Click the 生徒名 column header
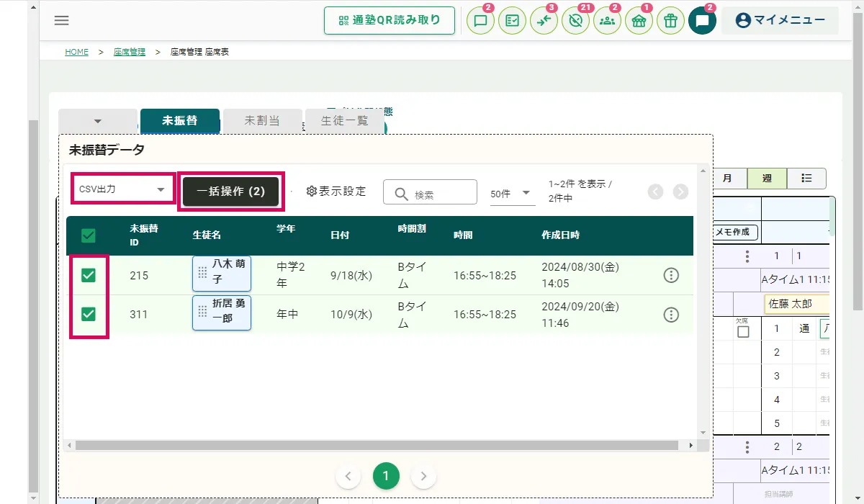This screenshot has width=864, height=504. pyautogui.click(x=207, y=235)
